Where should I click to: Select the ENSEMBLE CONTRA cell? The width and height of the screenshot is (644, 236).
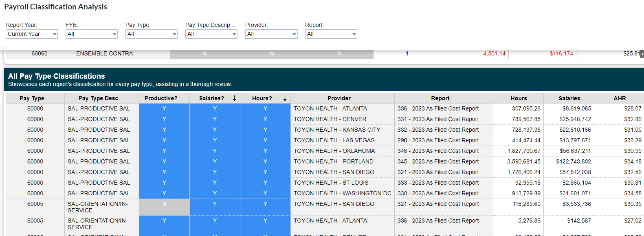click(121, 54)
